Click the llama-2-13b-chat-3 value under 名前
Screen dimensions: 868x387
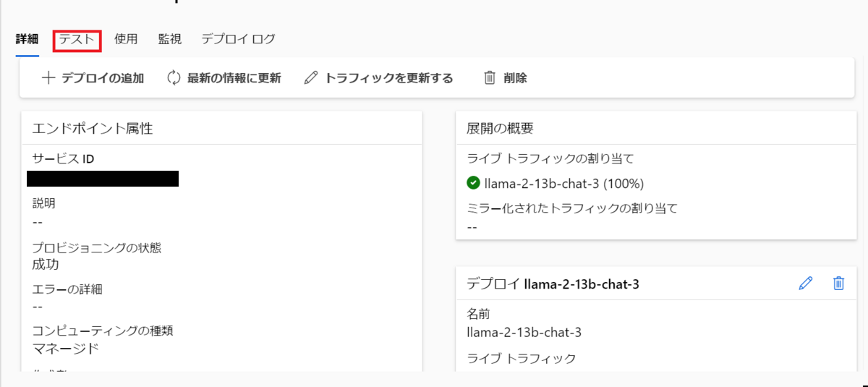[x=524, y=333]
